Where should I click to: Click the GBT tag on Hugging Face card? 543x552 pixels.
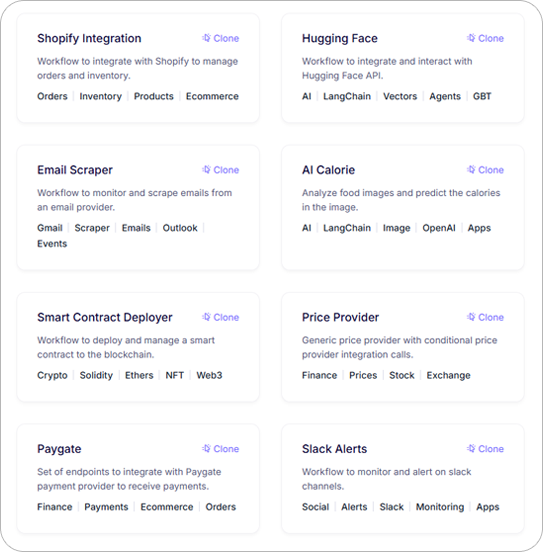click(482, 96)
